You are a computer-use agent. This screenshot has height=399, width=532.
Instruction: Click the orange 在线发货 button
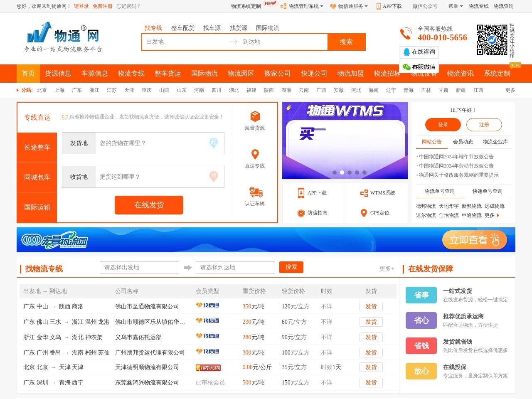click(149, 205)
